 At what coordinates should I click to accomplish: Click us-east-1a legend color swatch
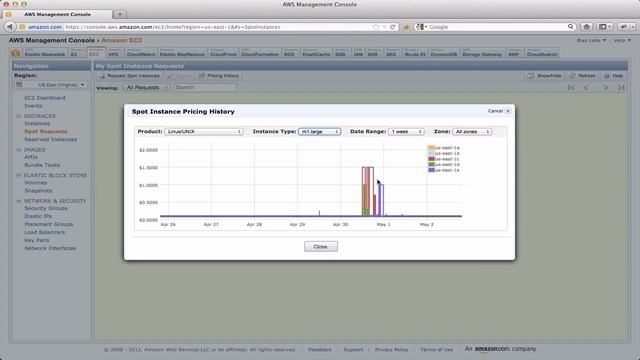(x=431, y=147)
